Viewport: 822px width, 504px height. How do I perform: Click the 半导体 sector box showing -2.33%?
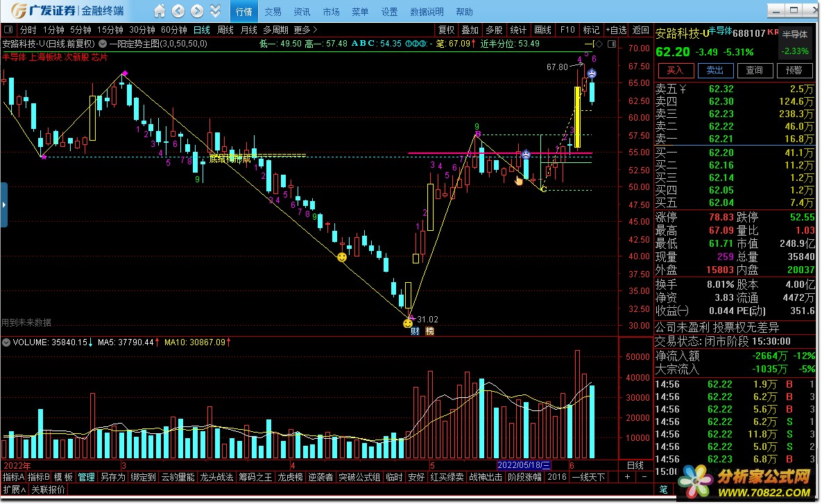[795, 43]
